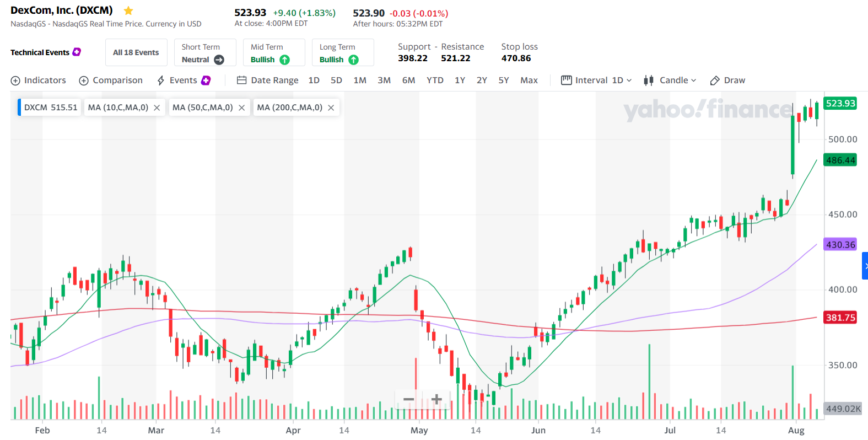This screenshot has height=440, width=868.
Task: Click the 500.00 price axis label
Action: (843, 139)
